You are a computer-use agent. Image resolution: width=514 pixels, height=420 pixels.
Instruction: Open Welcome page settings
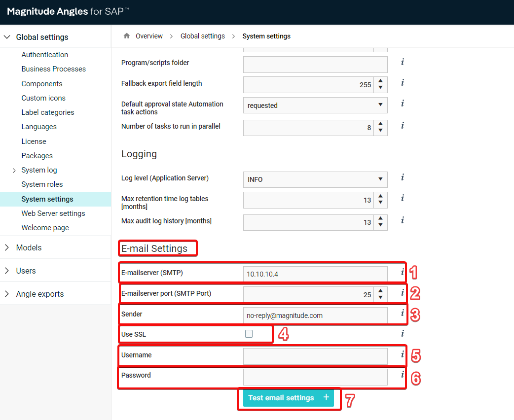[x=45, y=228]
